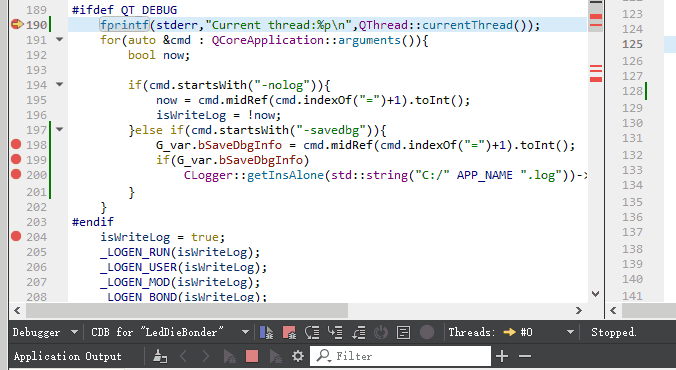Click "isWriteLog = true;" on line 204
The image size is (676, 370).
(x=163, y=237)
